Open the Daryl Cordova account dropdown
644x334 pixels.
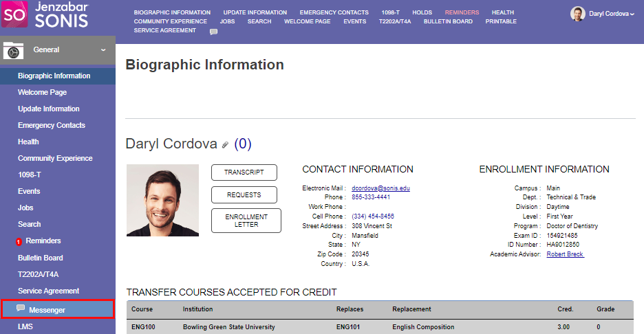[611, 14]
